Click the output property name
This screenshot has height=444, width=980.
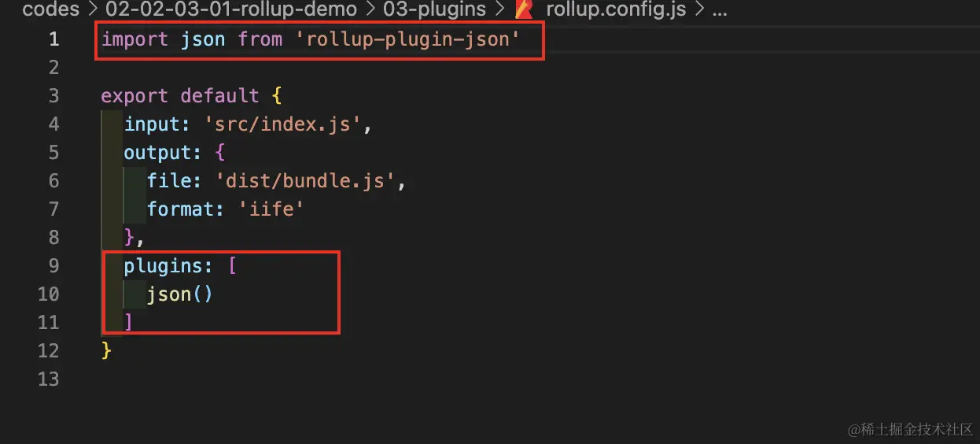coord(157,153)
